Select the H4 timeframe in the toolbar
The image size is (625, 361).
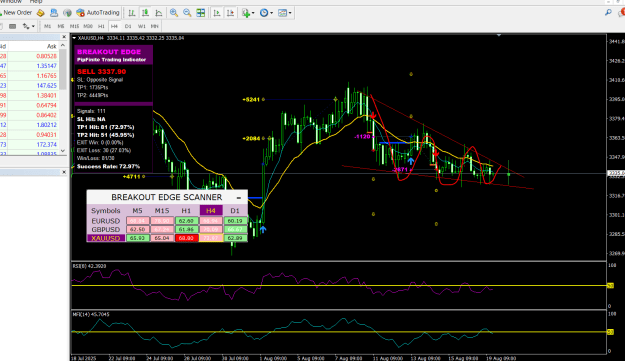(x=114, y=26)
